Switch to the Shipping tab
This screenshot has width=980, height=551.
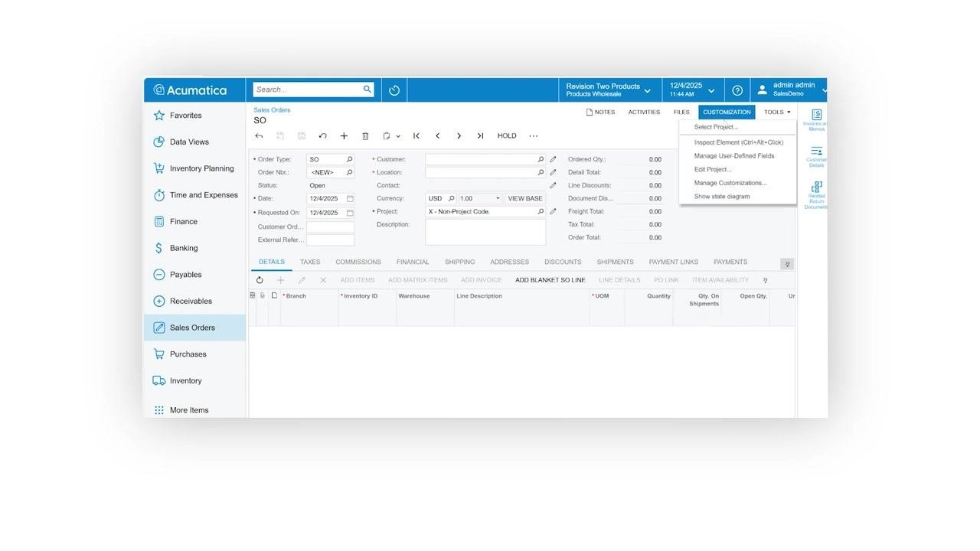click(x=459, y=262)
